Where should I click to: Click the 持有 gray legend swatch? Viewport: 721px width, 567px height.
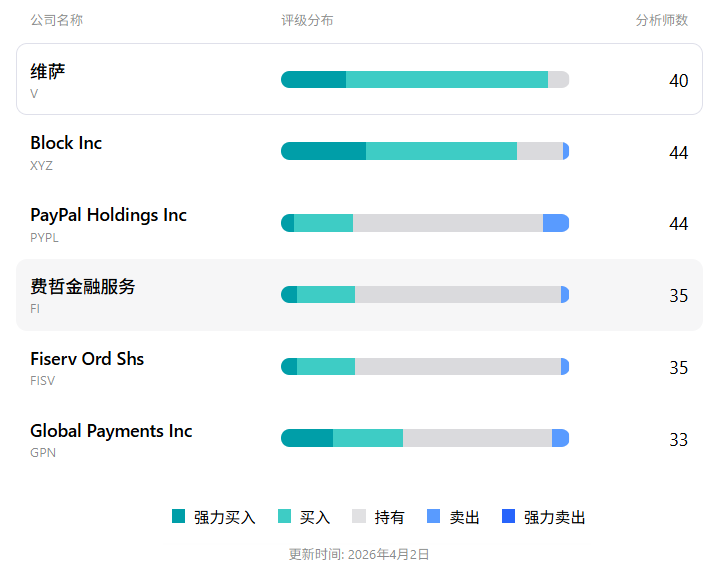pyautogui.click(x=359, y=516)
